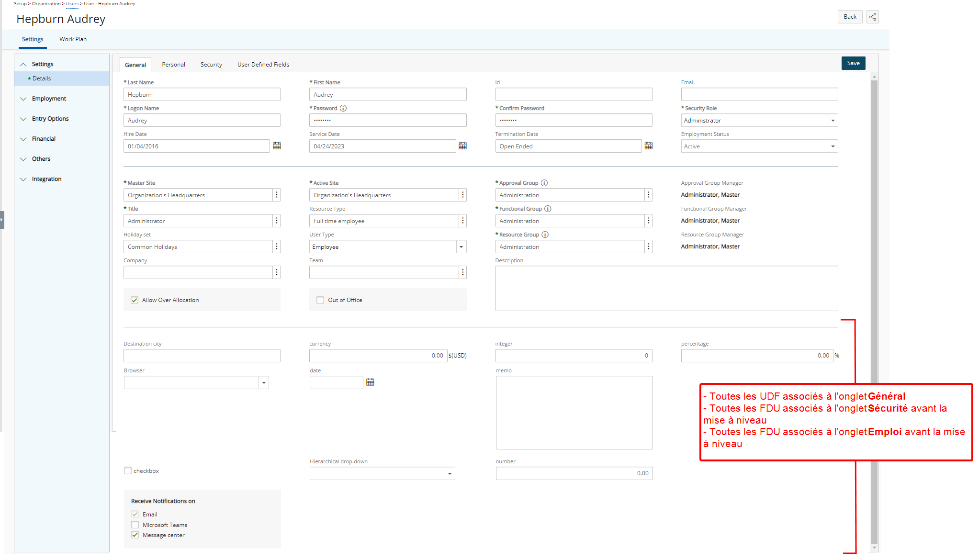Image resolution: width=979 pixels, height=560 pixels.
Task: Open Resource Group lookup ellipsis
Action: (x=649, y=246)
